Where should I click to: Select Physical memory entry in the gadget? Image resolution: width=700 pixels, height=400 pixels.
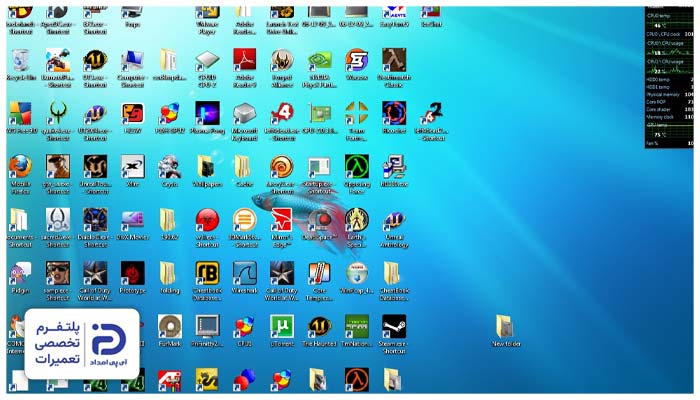point(670,95)
